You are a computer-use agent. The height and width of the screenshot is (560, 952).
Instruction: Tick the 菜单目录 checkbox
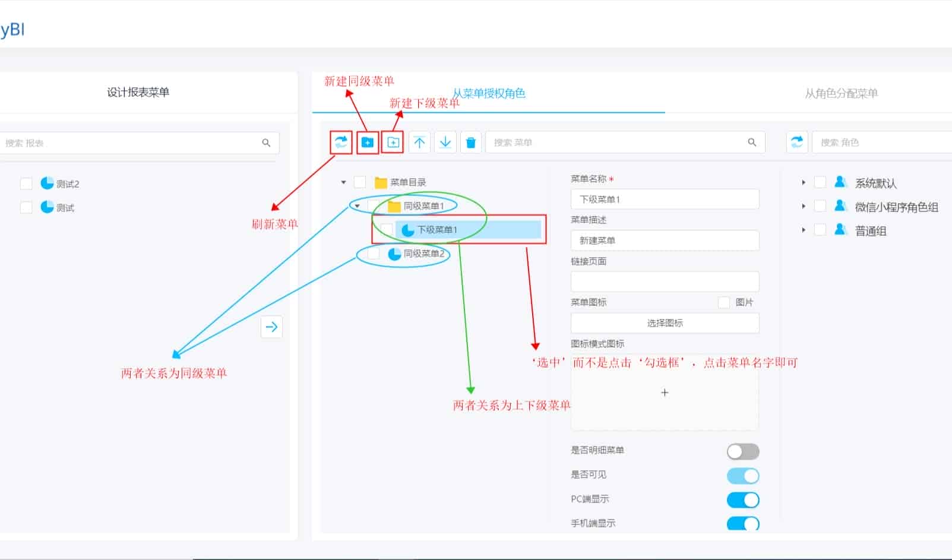pos(360,182)
